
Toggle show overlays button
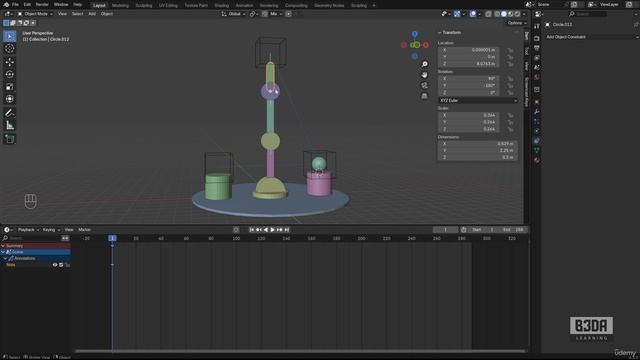pos(473,14)
